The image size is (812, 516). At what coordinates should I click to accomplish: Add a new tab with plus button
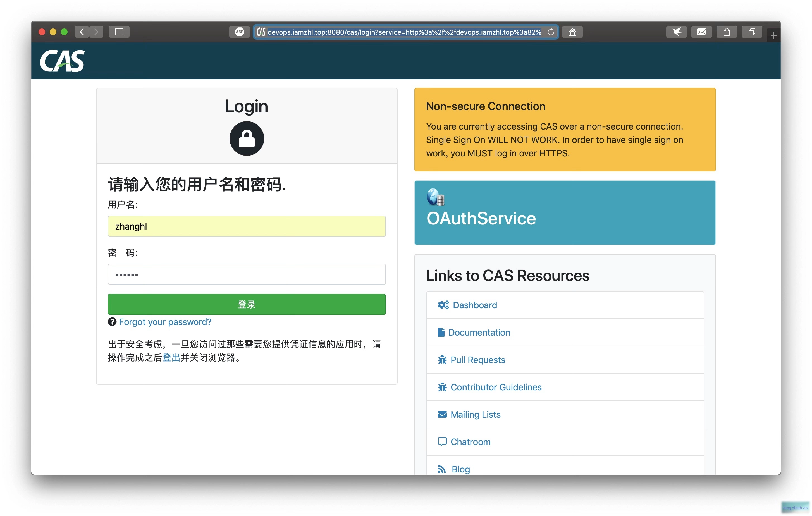[x=773, y=35]
